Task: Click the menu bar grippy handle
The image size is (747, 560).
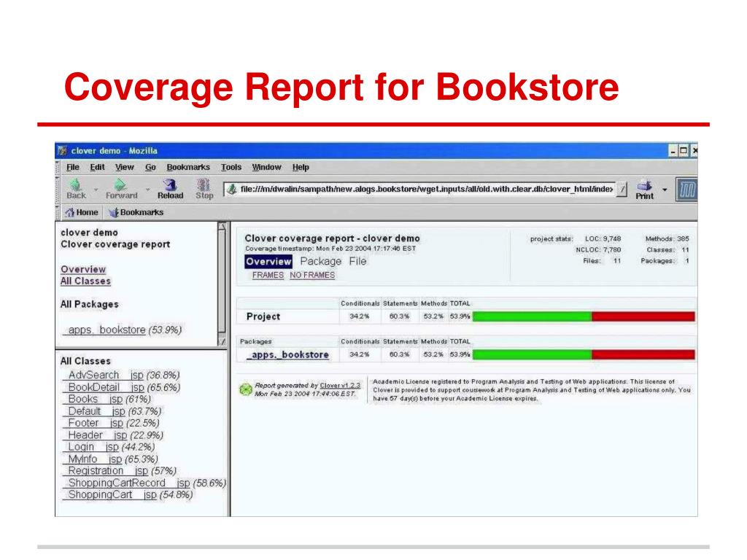Action: 58,167
